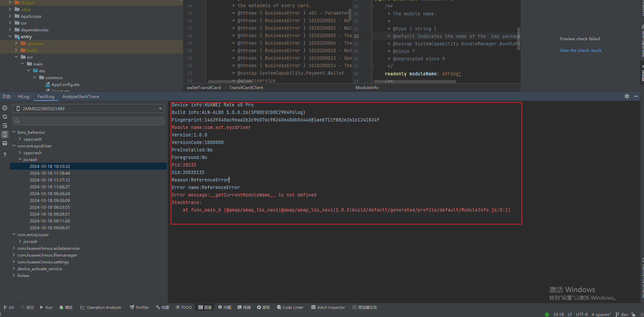Toggle the 日志 log tool window

pos(205,307)
